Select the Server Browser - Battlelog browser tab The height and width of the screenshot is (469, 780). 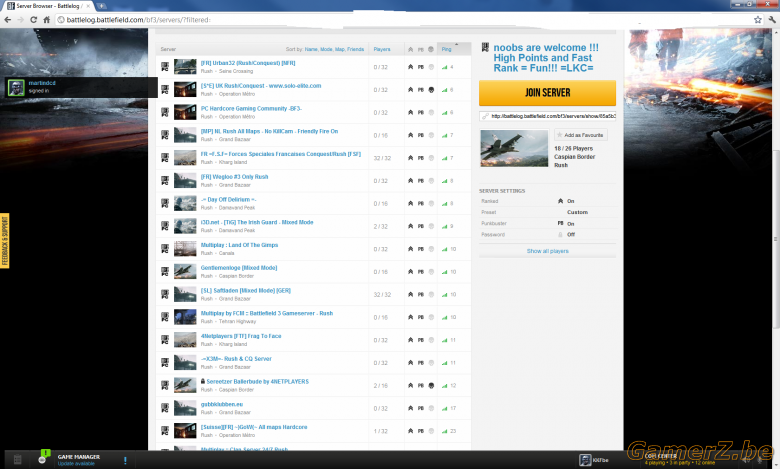[49, 6]
